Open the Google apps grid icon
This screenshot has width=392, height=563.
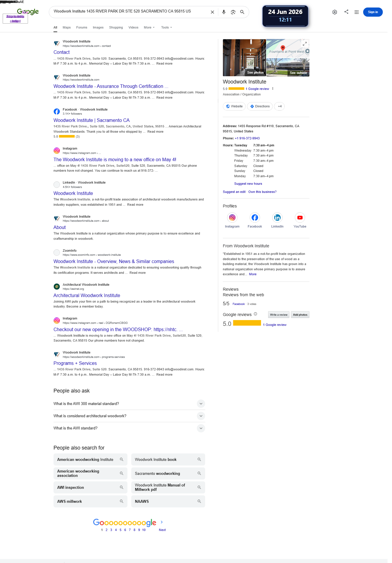[357, 12]
